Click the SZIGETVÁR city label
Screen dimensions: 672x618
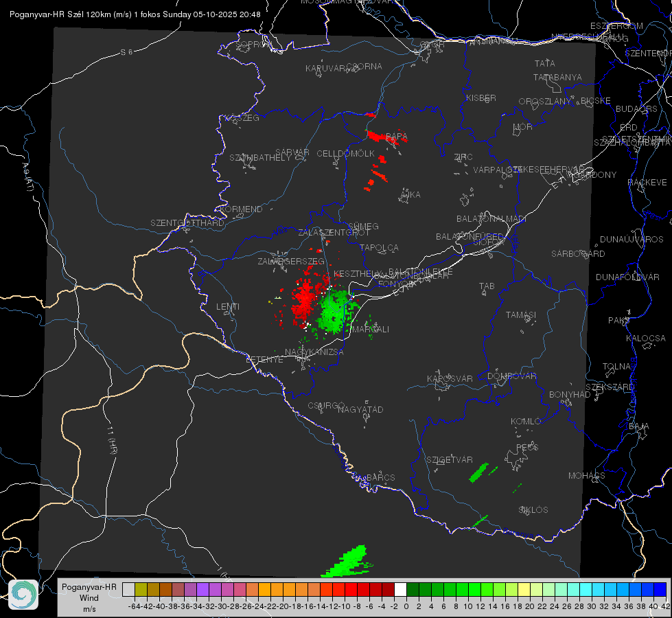pyautogui.click(x=450, y=460)
